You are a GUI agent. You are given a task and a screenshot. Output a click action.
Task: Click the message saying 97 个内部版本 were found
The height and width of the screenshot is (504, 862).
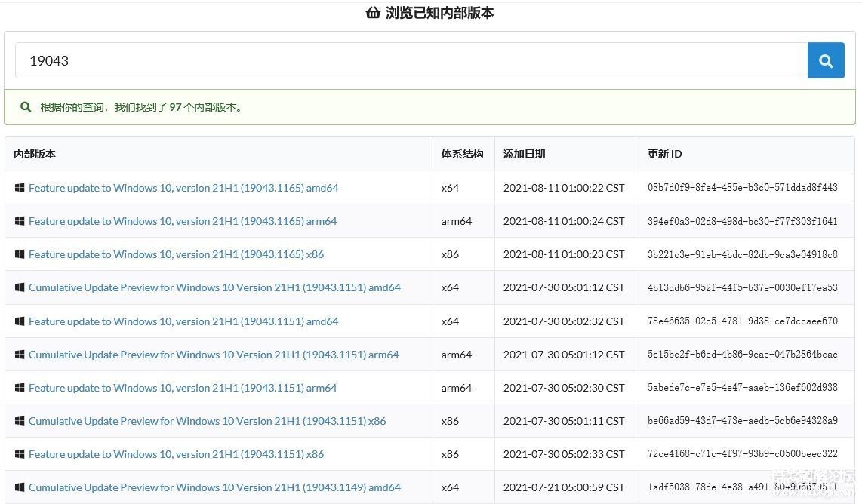141,107
